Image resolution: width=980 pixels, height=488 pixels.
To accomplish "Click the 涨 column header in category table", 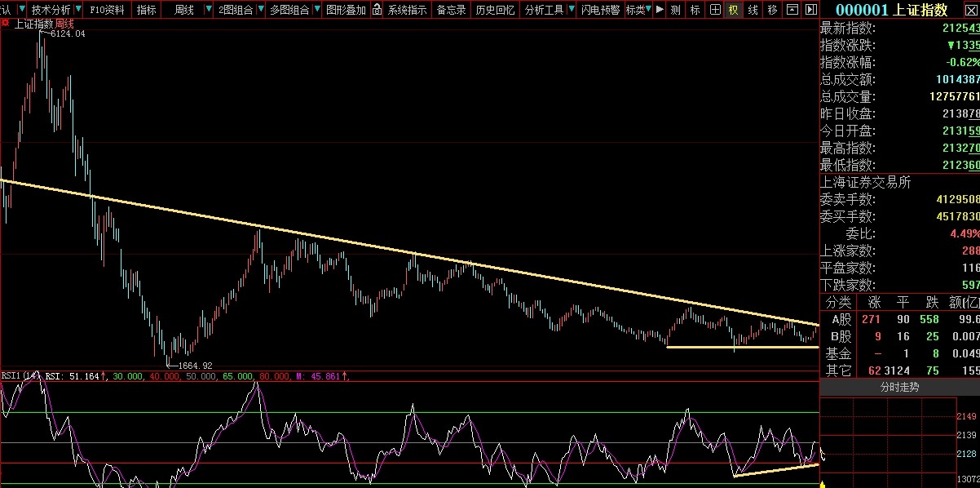I will point(874,303).
